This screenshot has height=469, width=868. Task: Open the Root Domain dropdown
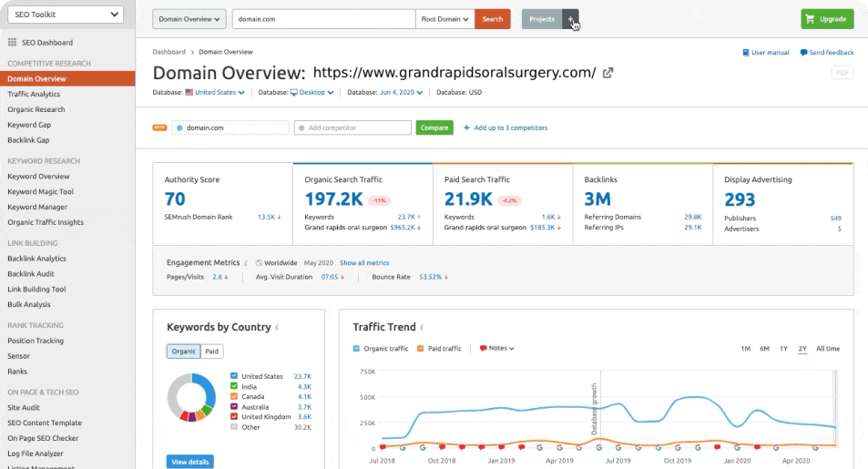(444, 19)
